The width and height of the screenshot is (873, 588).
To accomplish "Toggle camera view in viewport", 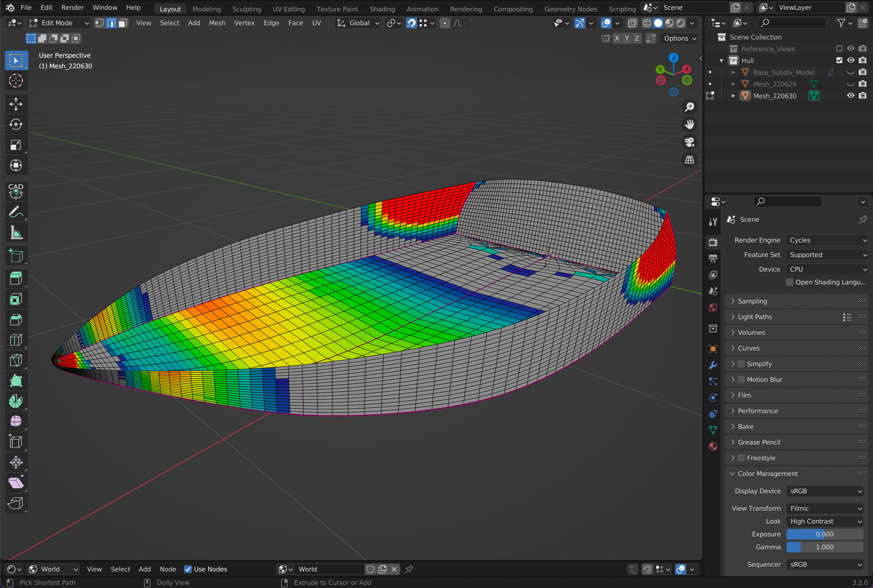I will click(689, 142).
